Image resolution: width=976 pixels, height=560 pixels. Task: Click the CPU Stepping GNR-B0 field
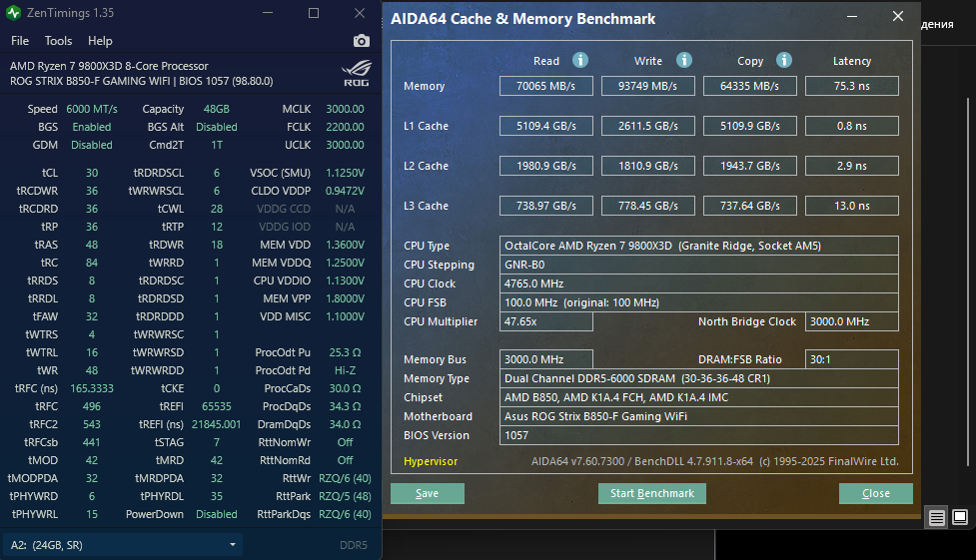tap(699, 265)
